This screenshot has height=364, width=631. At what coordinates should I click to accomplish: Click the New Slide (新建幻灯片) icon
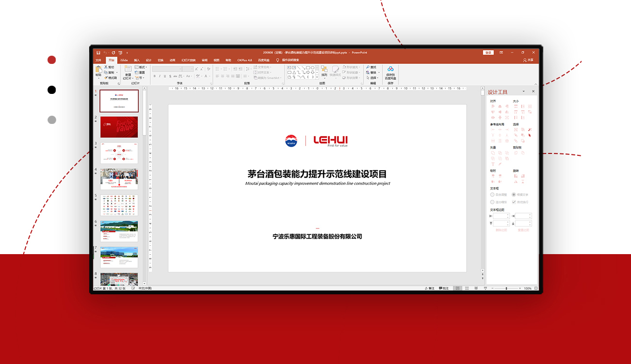[128, 69]
